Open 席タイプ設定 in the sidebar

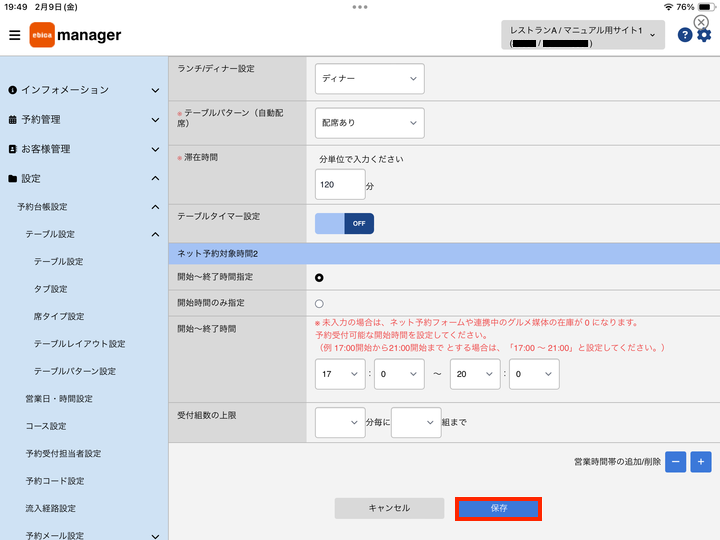pos(59,316)
